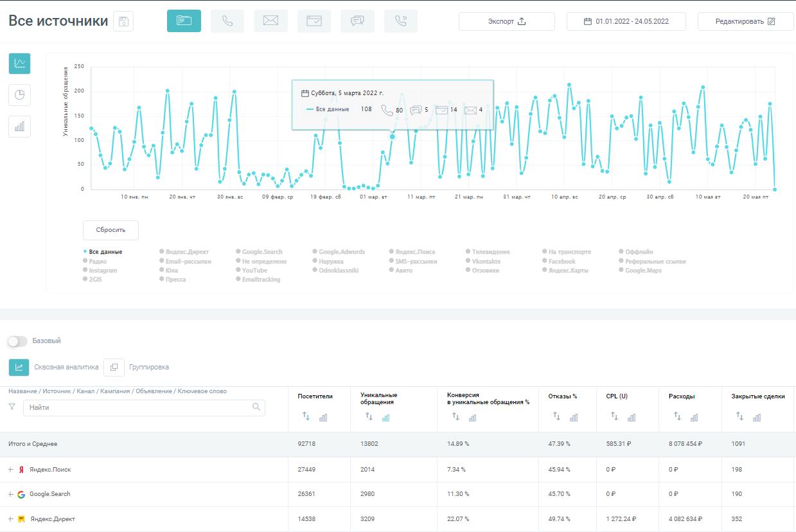Toggle the Все данные legend series

point(103,252)
